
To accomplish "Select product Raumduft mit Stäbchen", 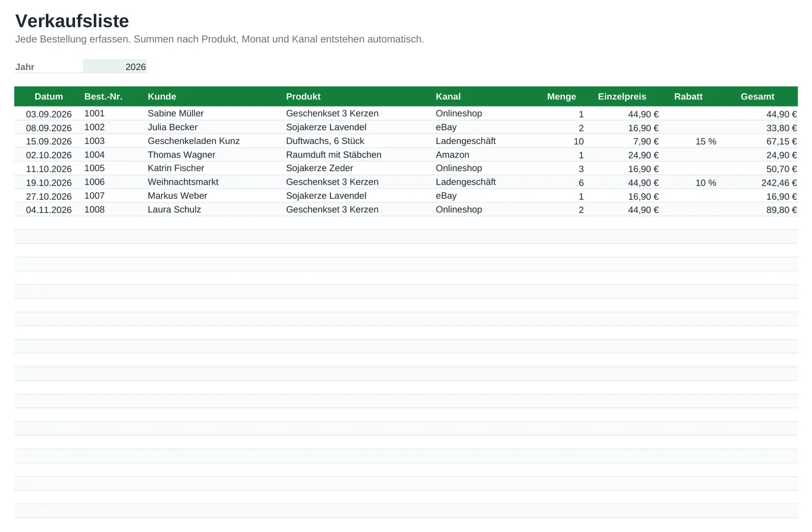I will 333,155.
